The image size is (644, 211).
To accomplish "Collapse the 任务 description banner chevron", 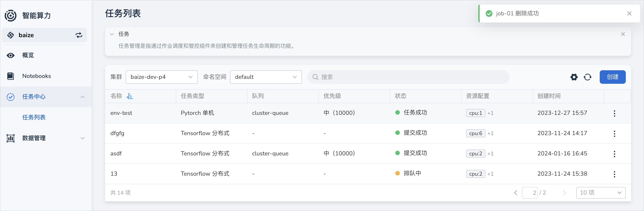I will [112, 34].
